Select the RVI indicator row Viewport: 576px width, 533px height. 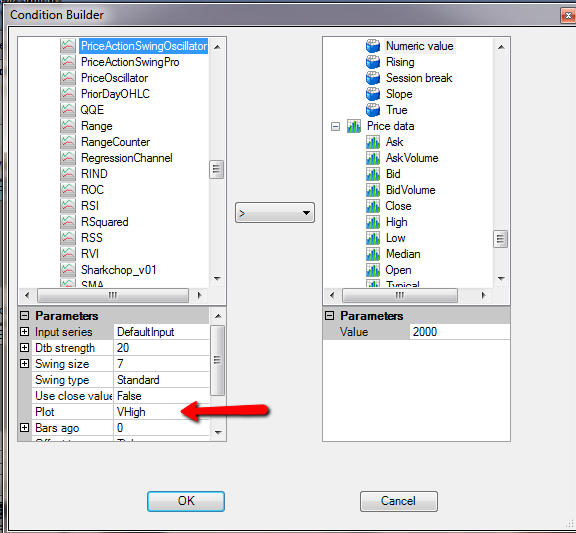[x=90, y=254]
